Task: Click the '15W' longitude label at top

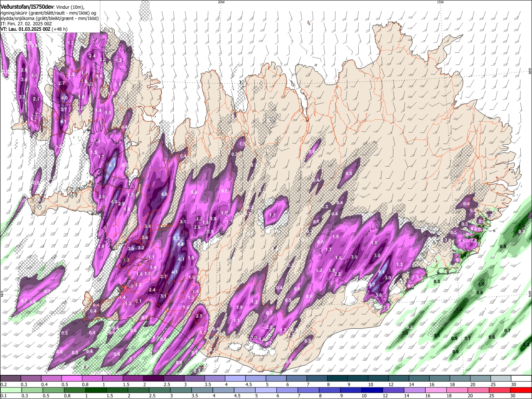Action: pyautogui.click(x=440, y=2)
